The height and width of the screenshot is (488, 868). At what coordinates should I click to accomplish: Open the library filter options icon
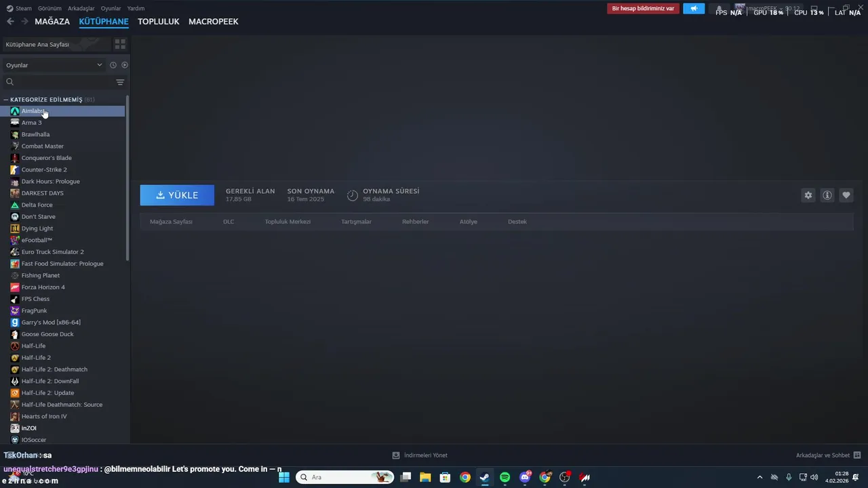[120, 82]
